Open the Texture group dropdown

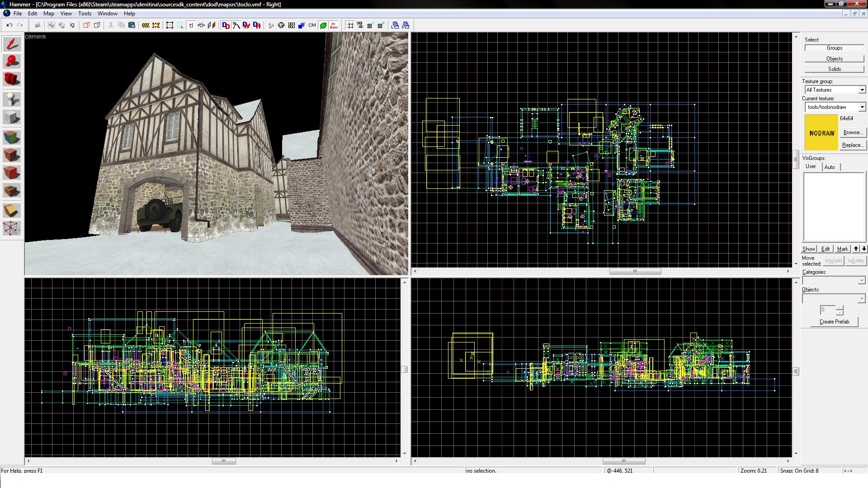(862, 90)
